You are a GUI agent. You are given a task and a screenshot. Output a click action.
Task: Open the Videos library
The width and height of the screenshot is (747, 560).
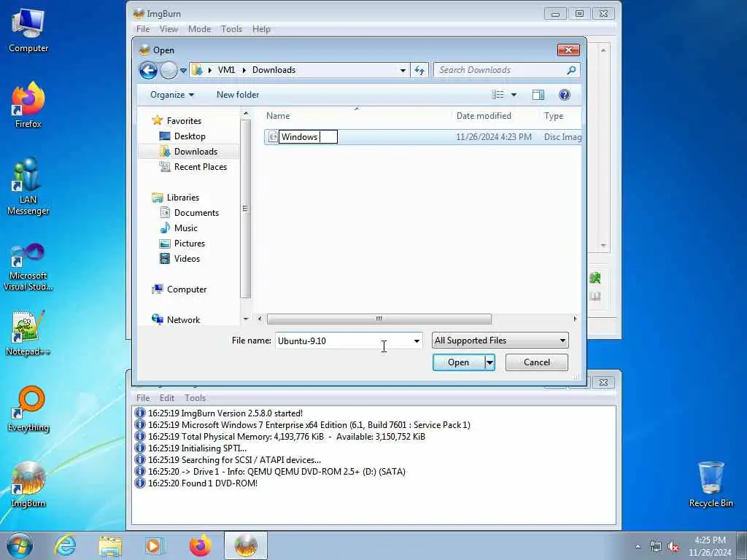point(187,259)
